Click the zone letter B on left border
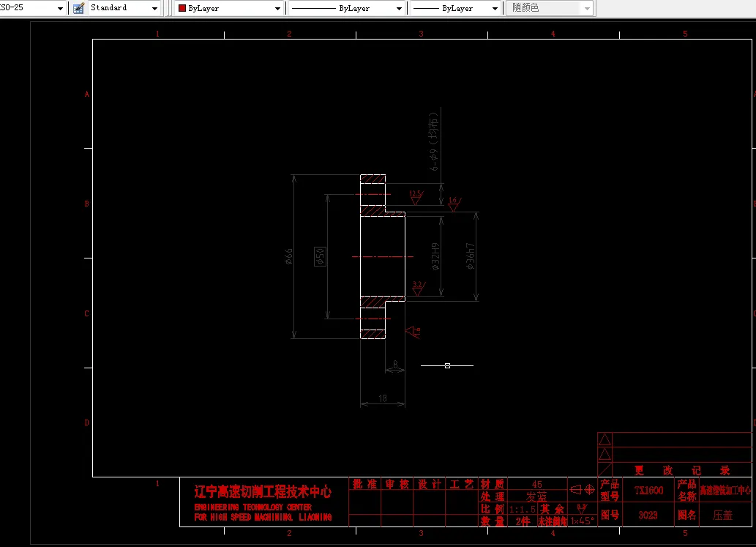The height and width of the screenshot is (547, 756). tap(87, 204)
